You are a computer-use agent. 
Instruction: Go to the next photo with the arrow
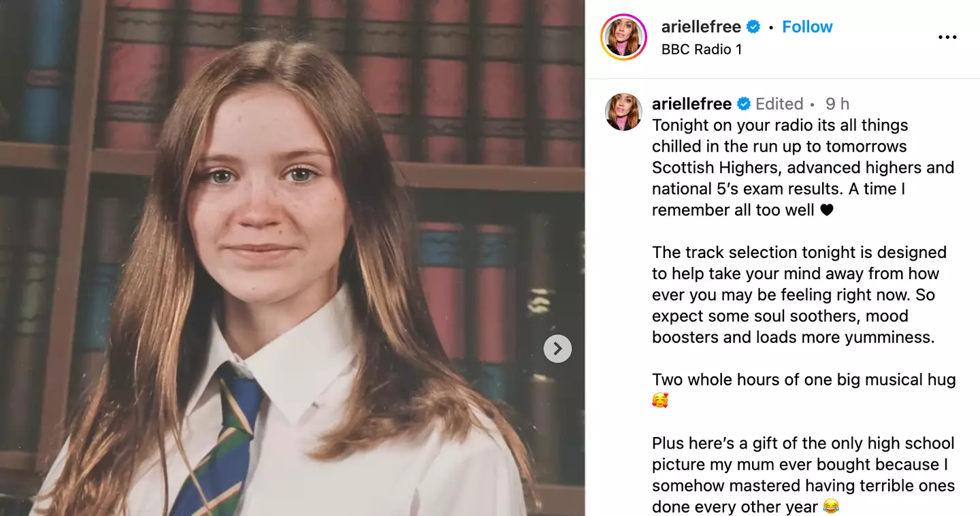coord(557,349)
